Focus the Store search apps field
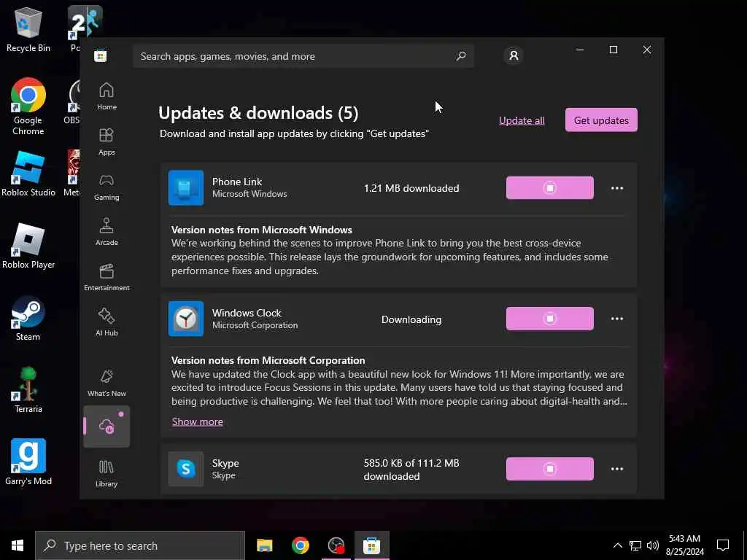 point(303,56)
